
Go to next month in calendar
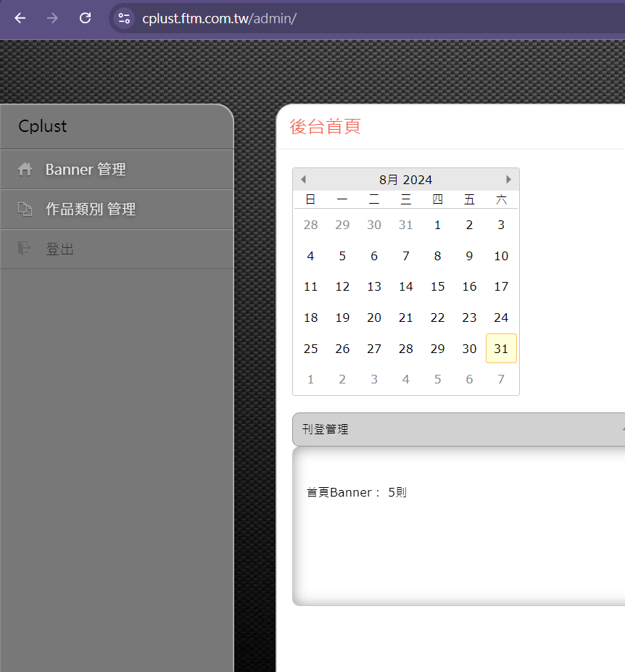pos(508,179)
